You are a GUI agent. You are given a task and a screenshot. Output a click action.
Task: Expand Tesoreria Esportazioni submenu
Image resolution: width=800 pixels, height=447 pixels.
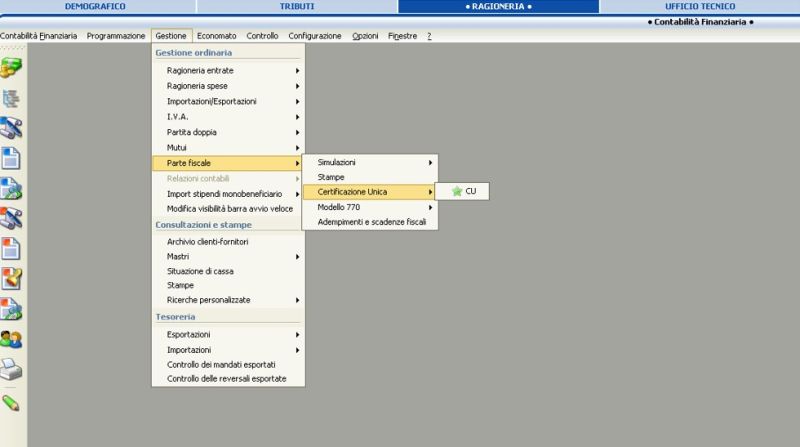point(228,335)
